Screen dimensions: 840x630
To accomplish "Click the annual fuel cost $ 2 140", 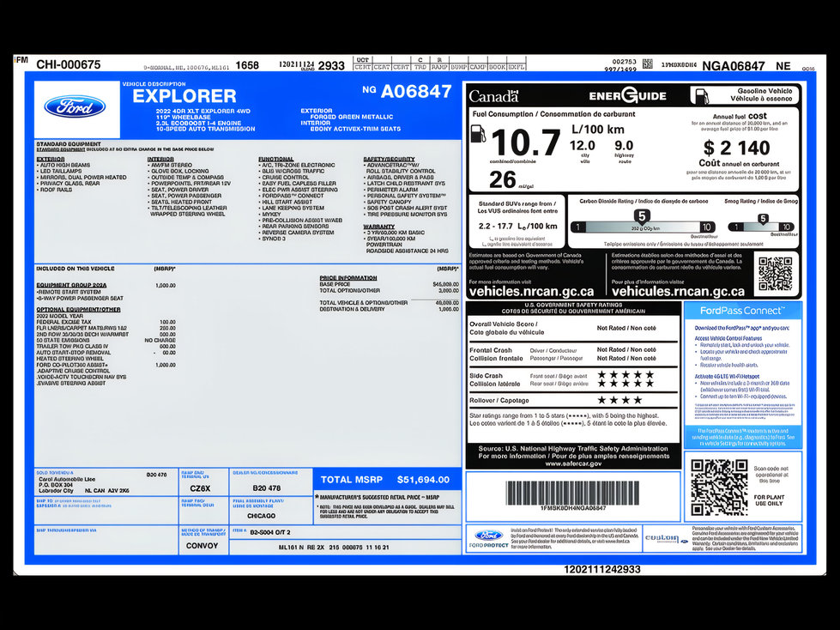I will coord(736,148).
